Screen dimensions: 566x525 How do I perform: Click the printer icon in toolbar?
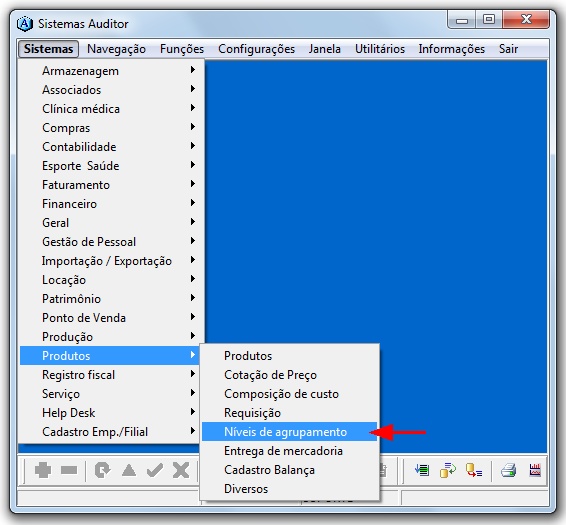[x=508, y=470]
